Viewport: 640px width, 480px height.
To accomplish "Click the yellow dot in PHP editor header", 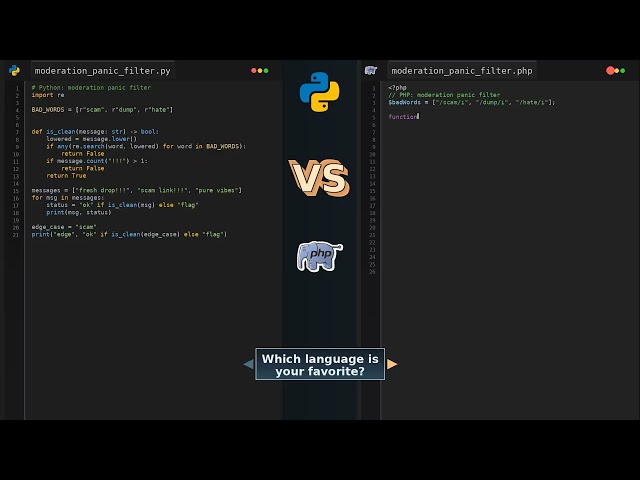I will point(617,71).
